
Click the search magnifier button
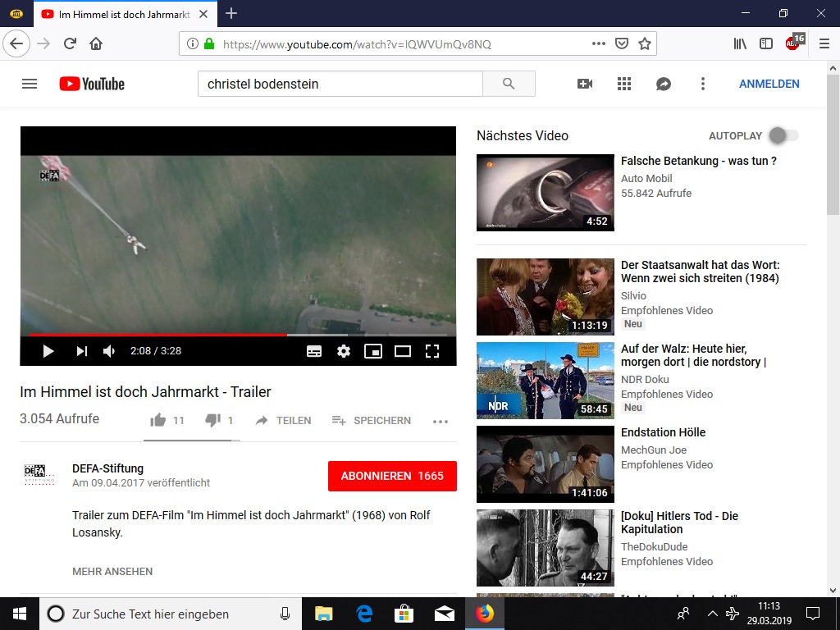[509, 84]
